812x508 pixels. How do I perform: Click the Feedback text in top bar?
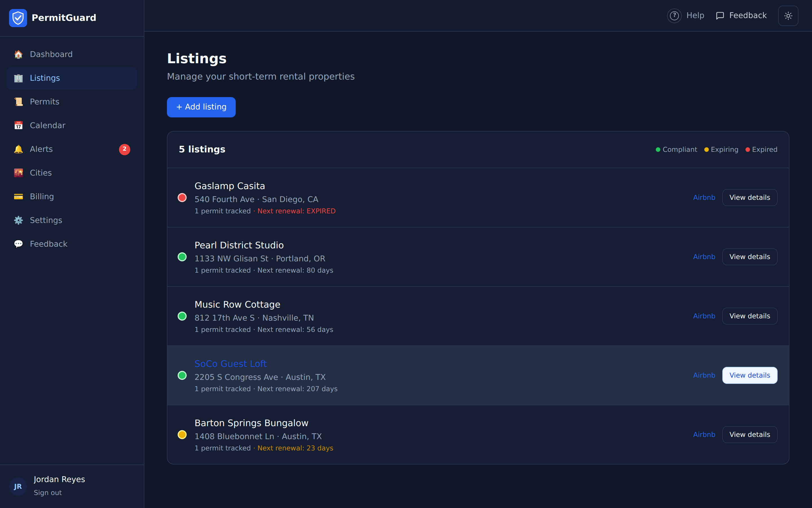point(748,16)
